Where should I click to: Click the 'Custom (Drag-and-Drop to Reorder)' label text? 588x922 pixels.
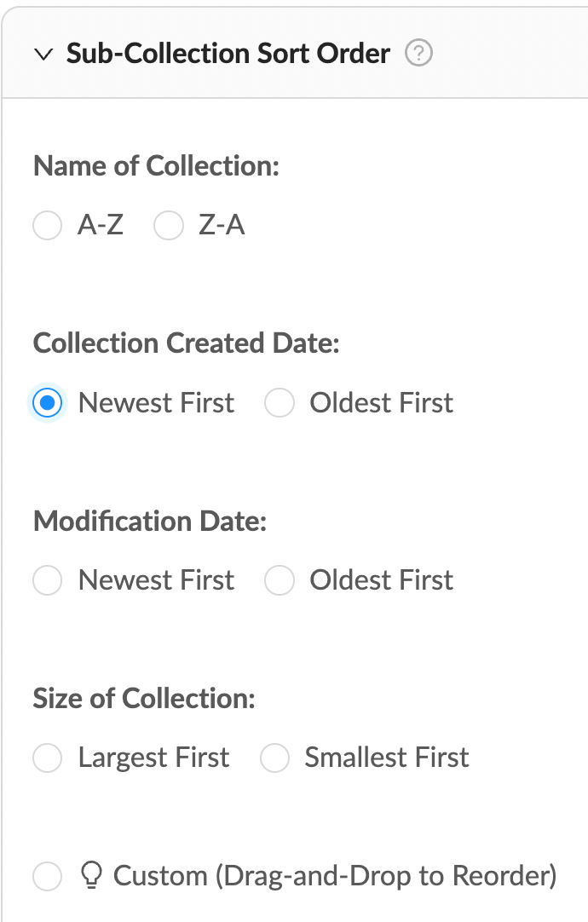click(334, 875)
